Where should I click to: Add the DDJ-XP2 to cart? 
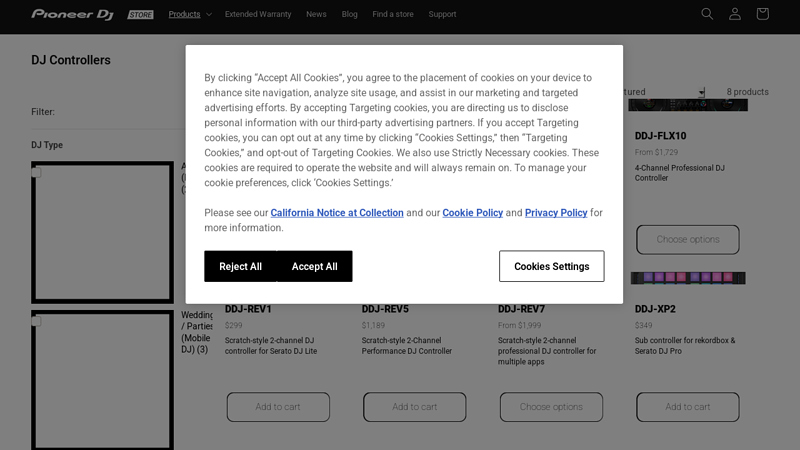tap(688, 407)
